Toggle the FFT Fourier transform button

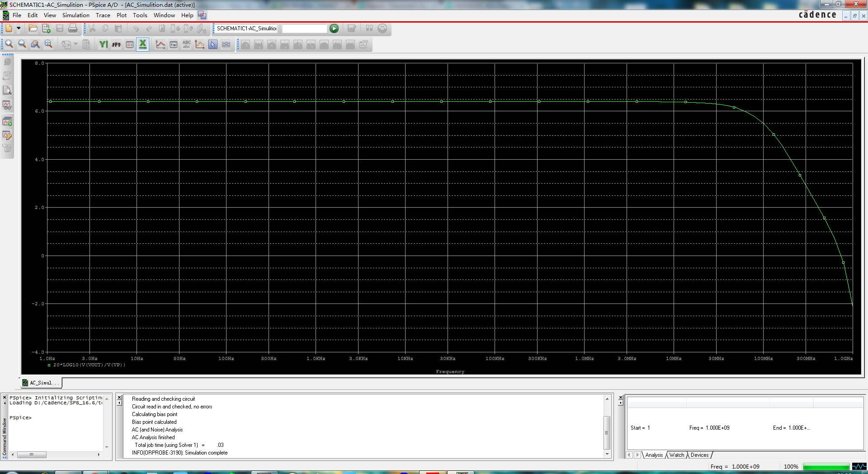pos(117,44)
